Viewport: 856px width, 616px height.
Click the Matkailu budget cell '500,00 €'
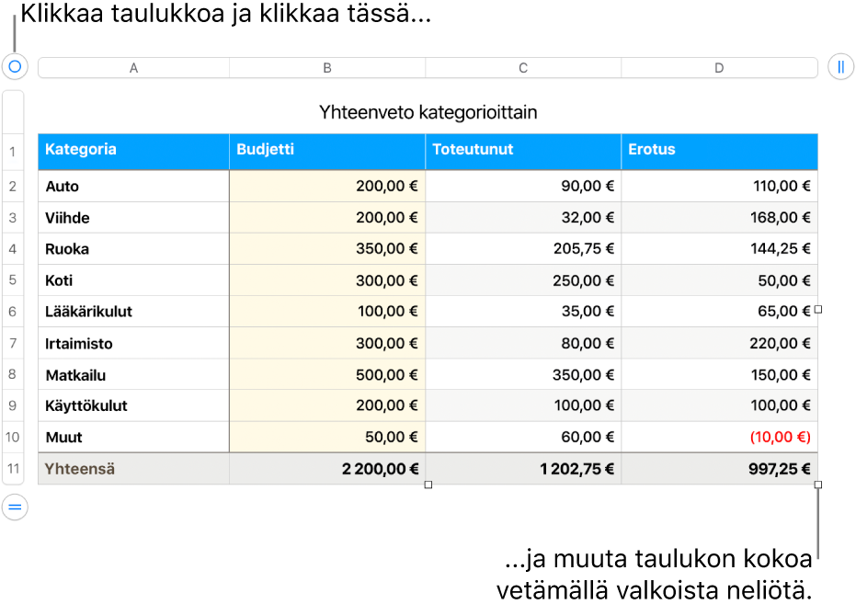[327, 374]
